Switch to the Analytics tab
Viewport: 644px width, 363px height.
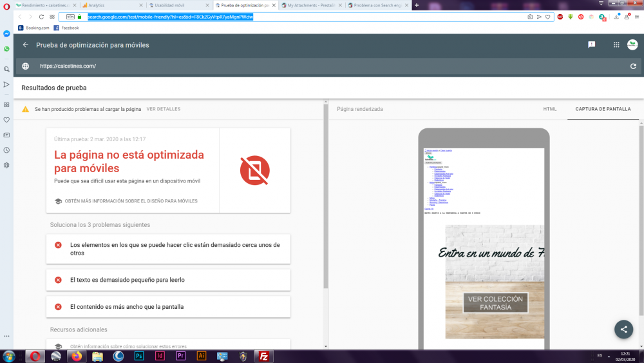[111, 5]
